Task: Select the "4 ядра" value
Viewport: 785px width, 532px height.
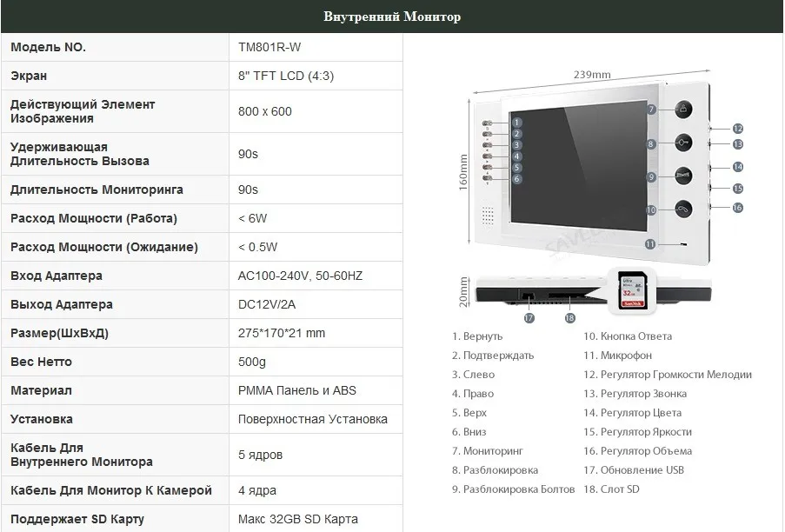Action: 257,490
